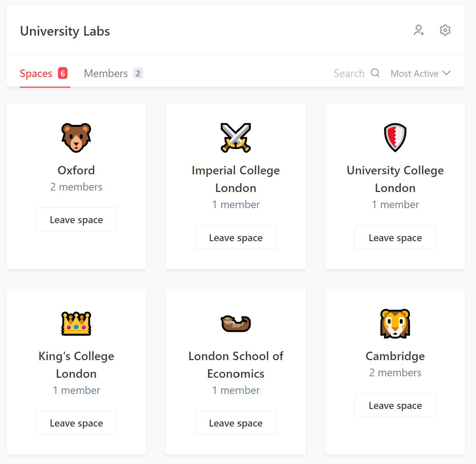Image resolution: width=476 pixels, height=464 pixels.
Task: Click the Imperial College crossed swords icon
Action: (x=236, y=138)
